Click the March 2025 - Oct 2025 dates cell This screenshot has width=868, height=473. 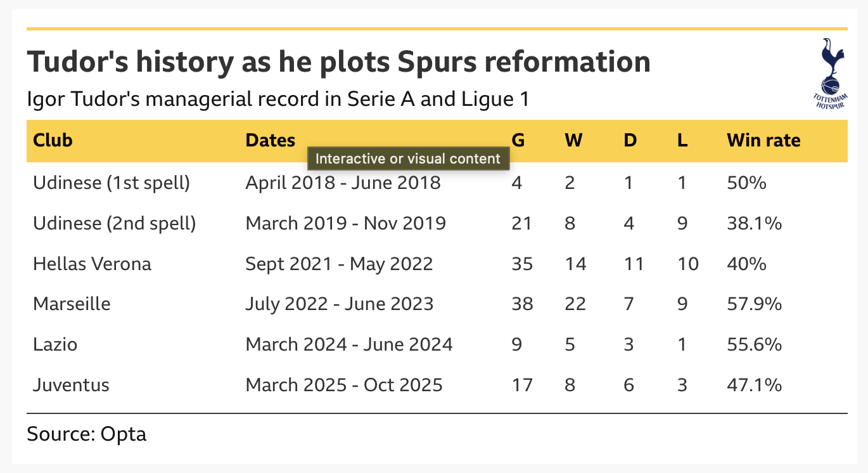(343, 385)
